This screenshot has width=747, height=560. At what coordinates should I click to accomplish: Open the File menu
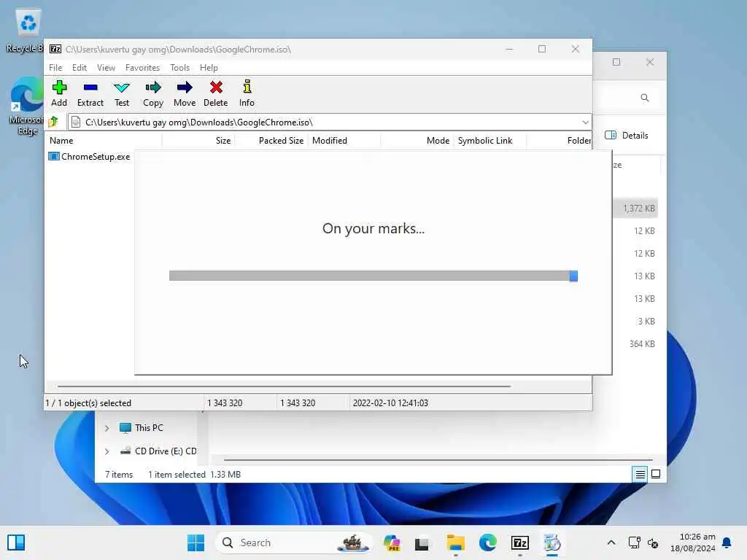click(55, 68)
